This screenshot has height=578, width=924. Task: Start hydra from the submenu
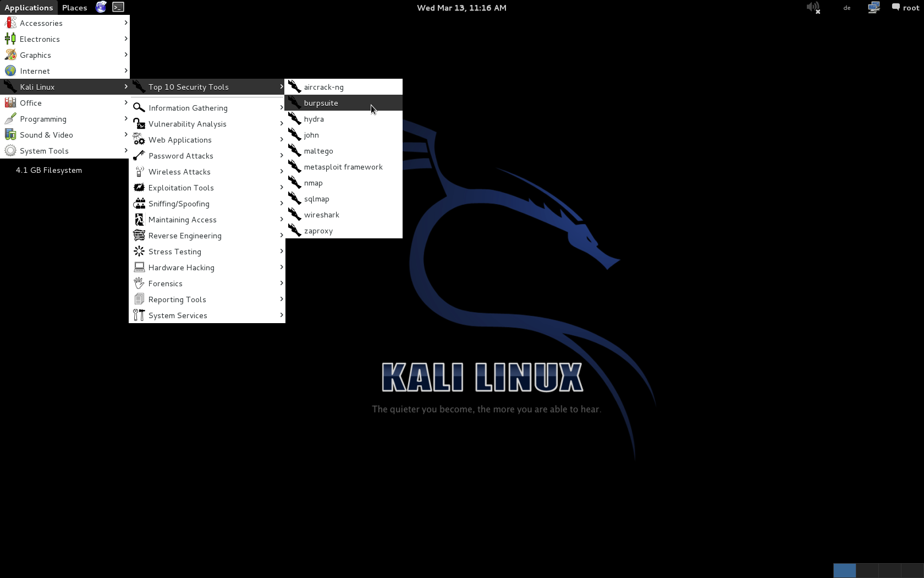click(x=344, y=119)
